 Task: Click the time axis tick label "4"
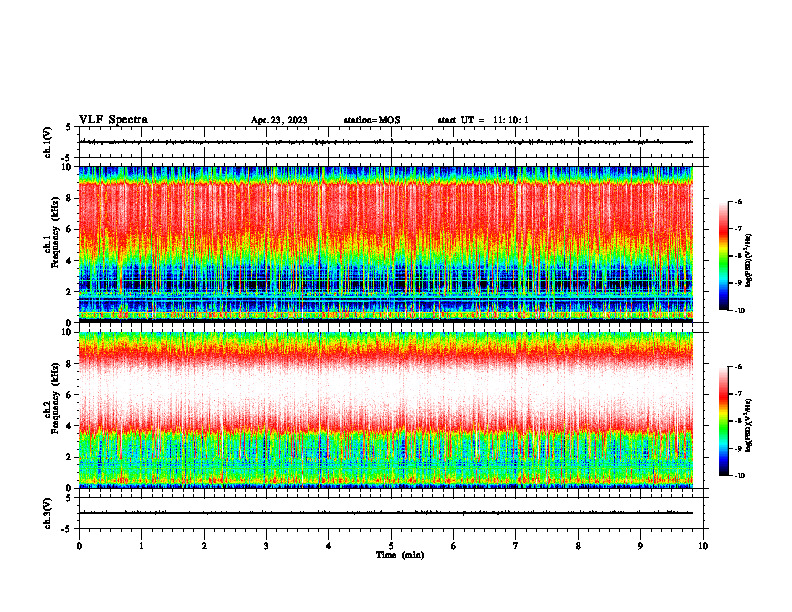[x=328, y=546]
